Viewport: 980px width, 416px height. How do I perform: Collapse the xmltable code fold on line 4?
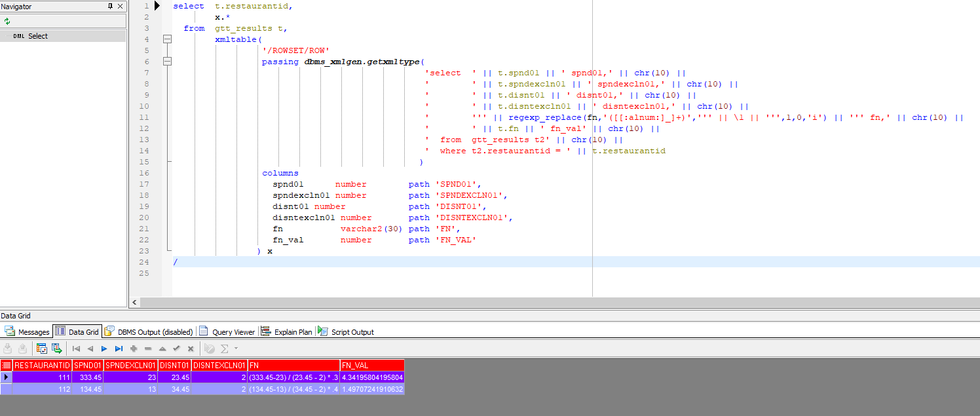point(167,39)
